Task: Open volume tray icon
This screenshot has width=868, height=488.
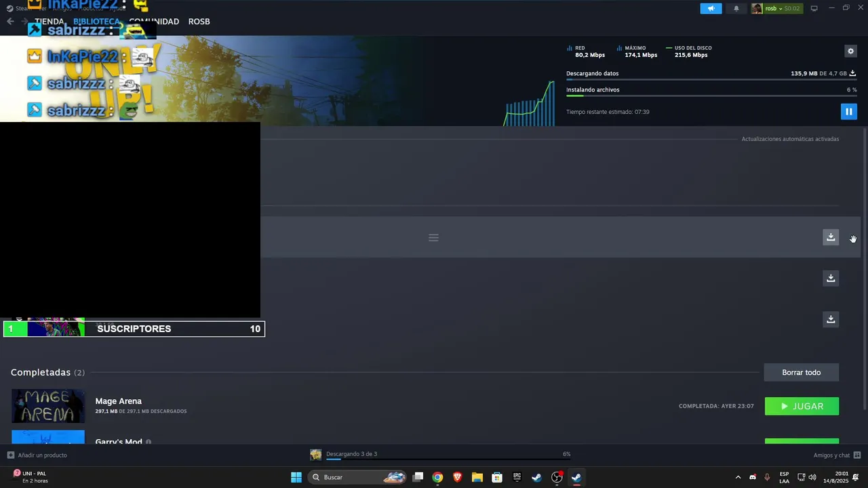Action: tap(812, 477)
